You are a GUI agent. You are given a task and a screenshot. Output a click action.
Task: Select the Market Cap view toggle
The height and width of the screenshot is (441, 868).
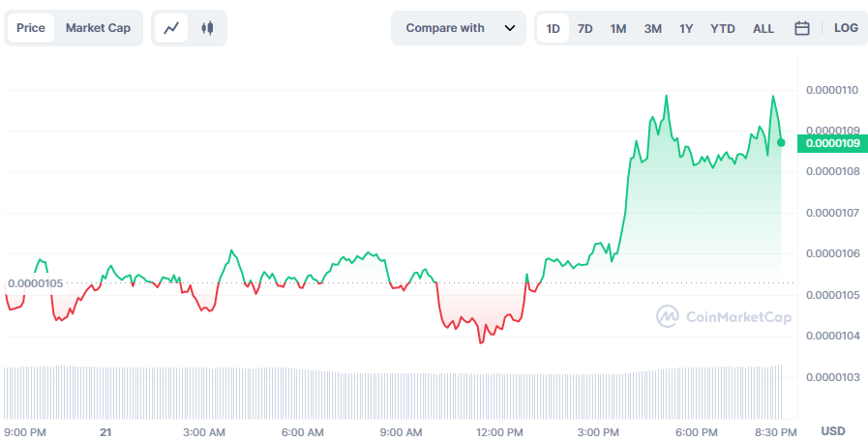click(x=98, y=28)
